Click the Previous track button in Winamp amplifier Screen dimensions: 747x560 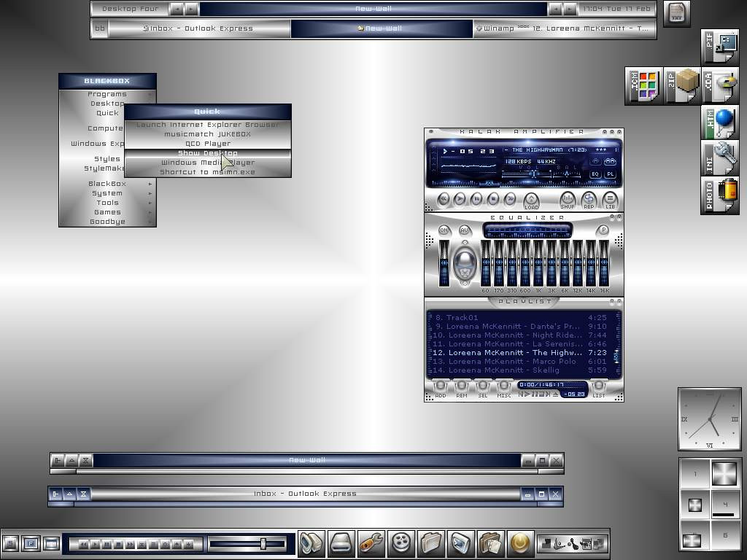[443, 199]
